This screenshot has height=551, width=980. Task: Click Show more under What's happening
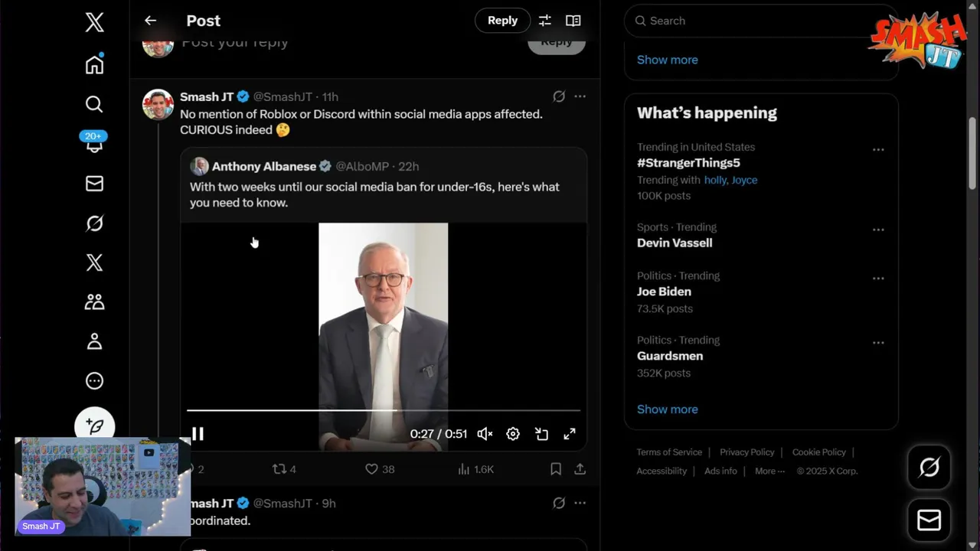click(x=667, y=409)
